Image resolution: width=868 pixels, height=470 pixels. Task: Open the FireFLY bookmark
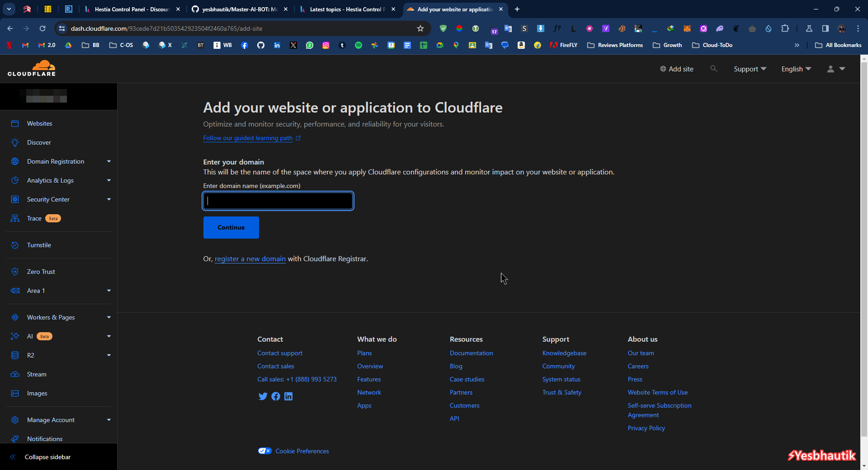[564, 45]
